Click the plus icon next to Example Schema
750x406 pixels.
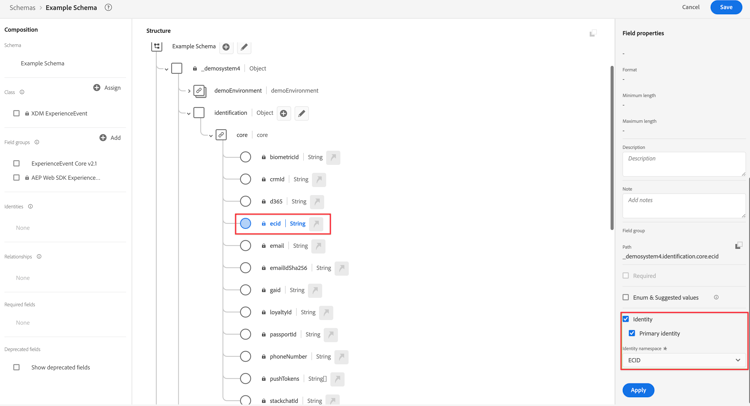[226, 47]
